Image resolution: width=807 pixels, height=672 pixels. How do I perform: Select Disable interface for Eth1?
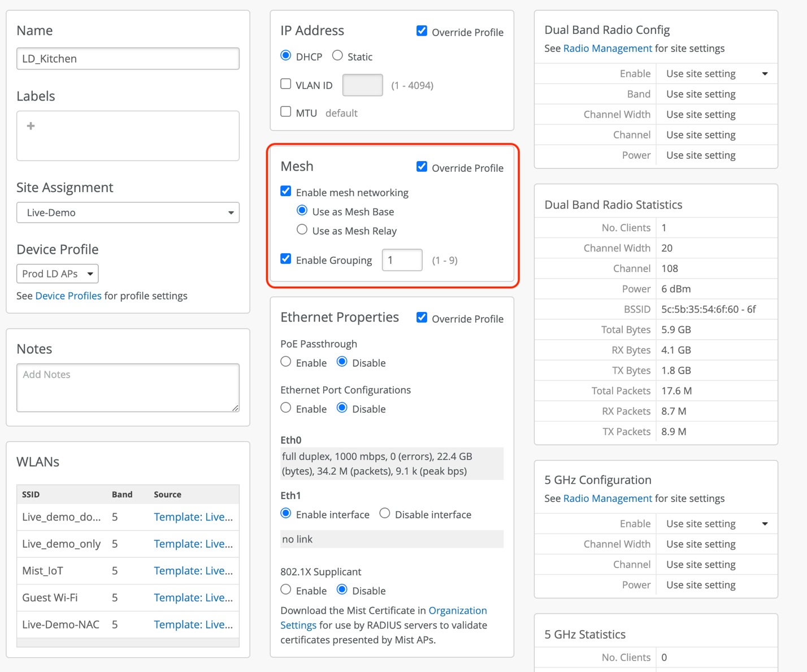point(385,514)
